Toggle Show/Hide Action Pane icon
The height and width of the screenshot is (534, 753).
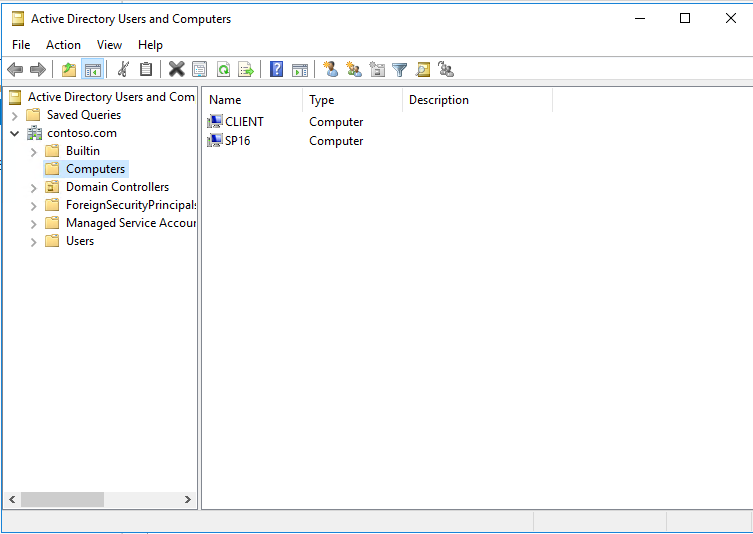[300, 70]
